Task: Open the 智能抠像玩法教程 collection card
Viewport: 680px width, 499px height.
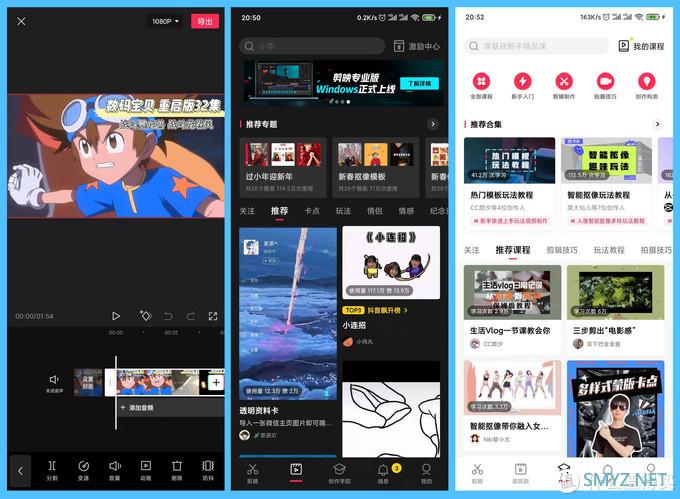Action: click(x=606, y=183)
